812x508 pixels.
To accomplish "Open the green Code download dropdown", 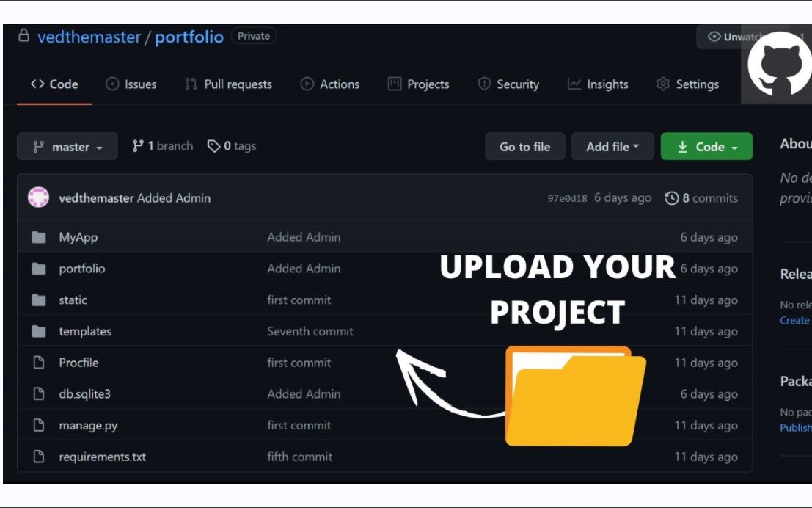I will tap(706, 147).
